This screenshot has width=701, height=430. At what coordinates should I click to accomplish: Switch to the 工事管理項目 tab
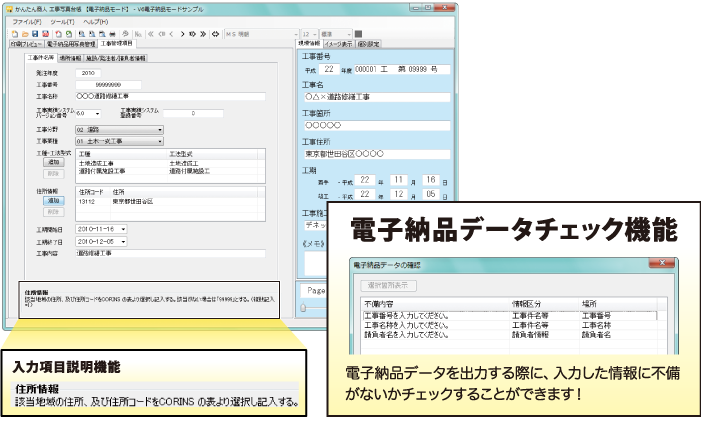(x=116, y=44)
